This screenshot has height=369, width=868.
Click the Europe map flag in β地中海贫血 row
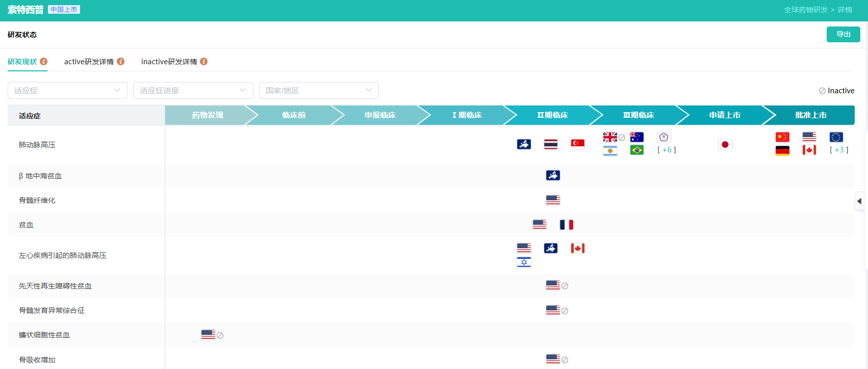pos(553,175)
